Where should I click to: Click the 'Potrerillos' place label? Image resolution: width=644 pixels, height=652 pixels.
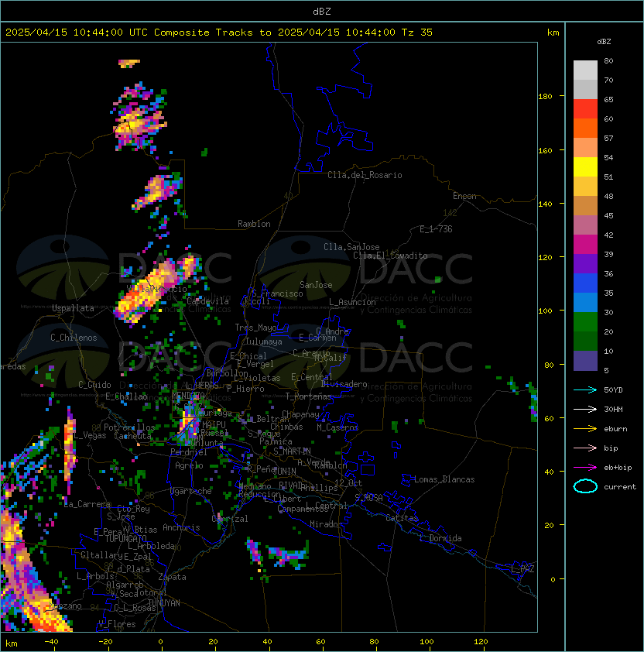tap(129, 427)
